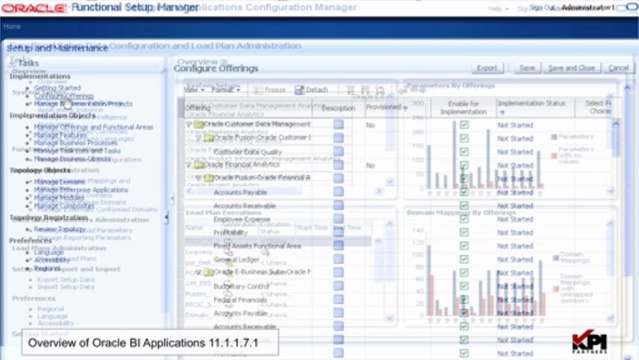Open description icon for General Ledger
This screenshot has width=639, height=360.
click(x=338, y=259)
